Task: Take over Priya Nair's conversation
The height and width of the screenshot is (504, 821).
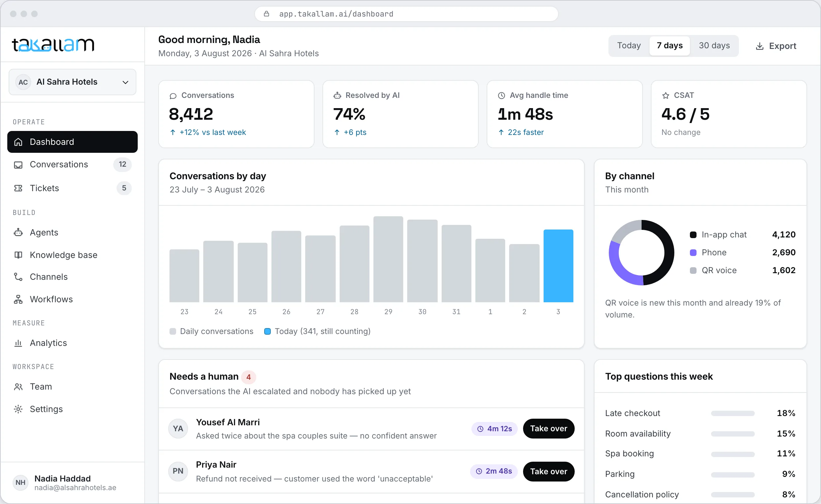Action: click(549, 472)
